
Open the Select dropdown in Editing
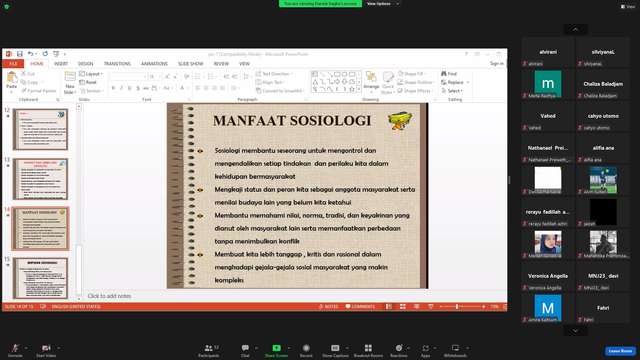452,91
